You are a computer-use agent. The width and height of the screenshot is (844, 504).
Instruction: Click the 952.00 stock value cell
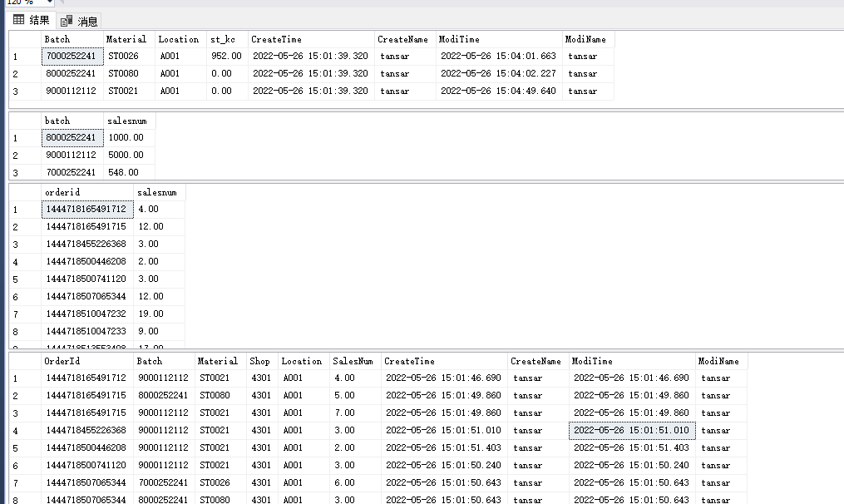(227, 56)
